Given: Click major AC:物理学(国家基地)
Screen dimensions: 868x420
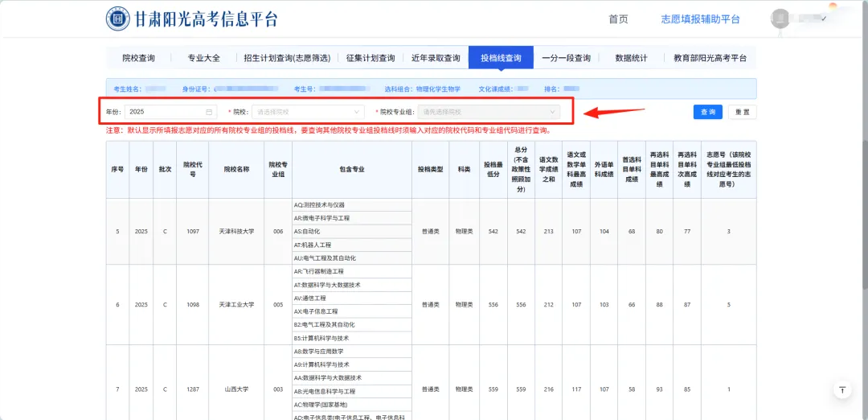Looking at the screenshot, I should [x=352, y=405].
